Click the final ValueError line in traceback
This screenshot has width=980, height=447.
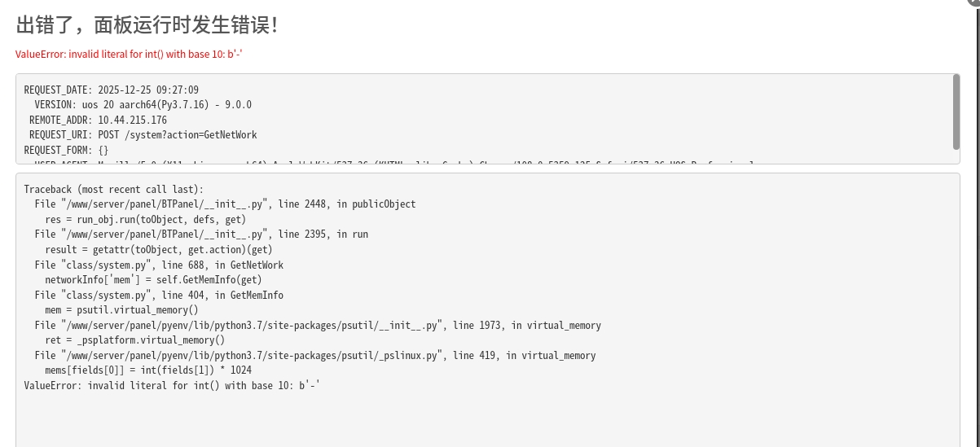pyautogui.click(x=172, y=386)
